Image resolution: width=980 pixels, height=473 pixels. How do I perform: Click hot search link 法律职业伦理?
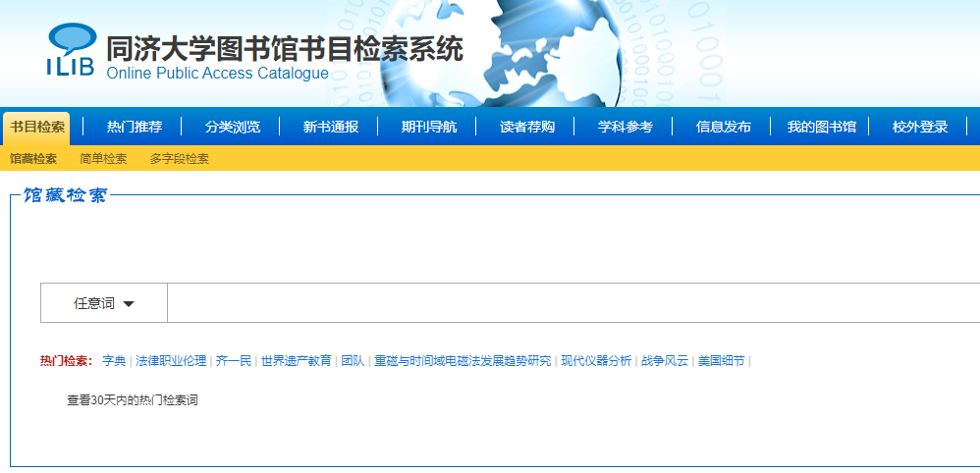point(171,360)
